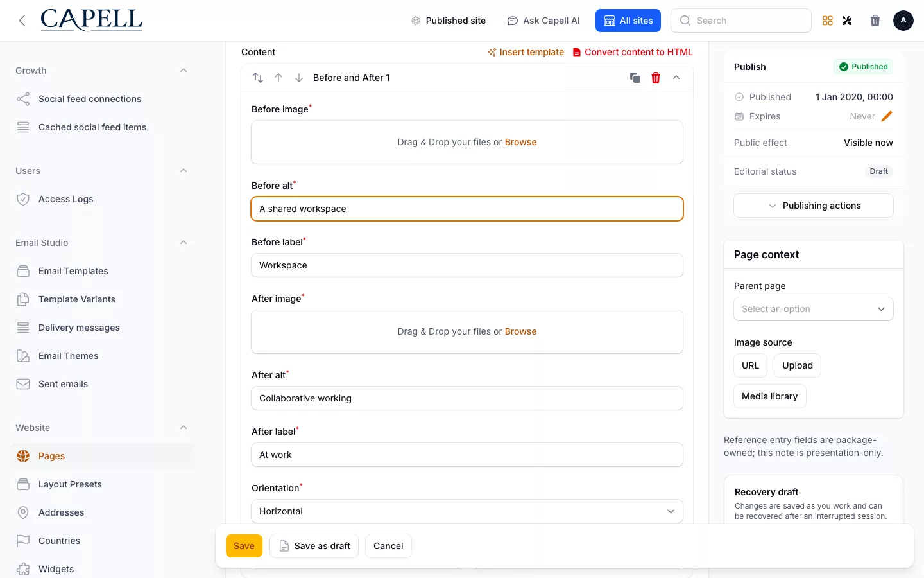The width and height of the screenshot is (924, 578).
Task: Go to Email Templates
Action: click(x=103, y=271)
